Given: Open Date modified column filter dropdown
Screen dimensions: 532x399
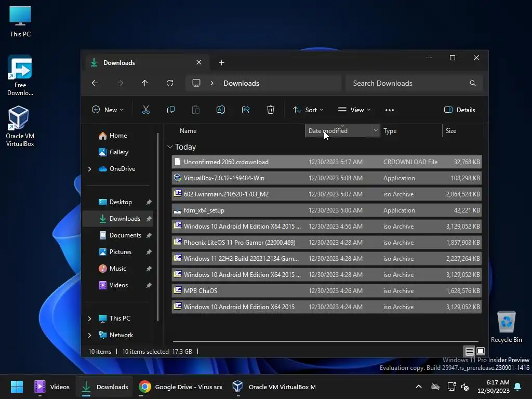Looking at the screenshot, I should (x=376, y=130).
